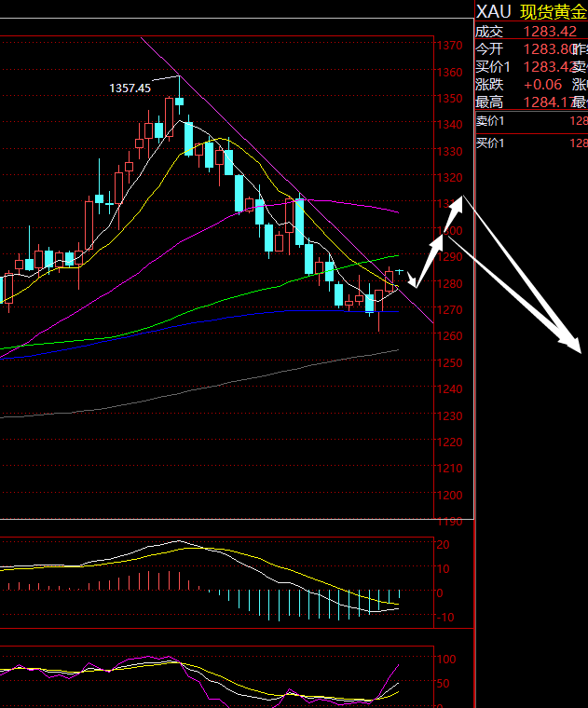This screenshot has height=708, width=588.
Task: Select the change value +0.06
Action: [543, 85]
